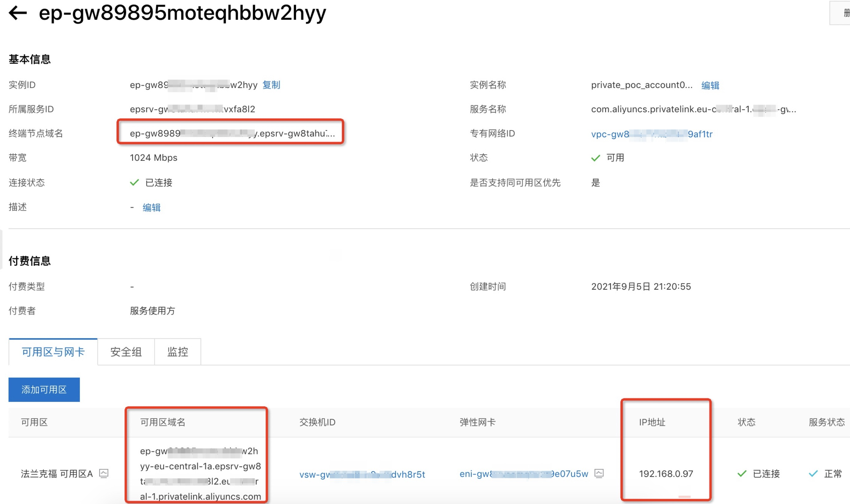
Task: Click the 添加可用区 button
Action: (44, 390)
